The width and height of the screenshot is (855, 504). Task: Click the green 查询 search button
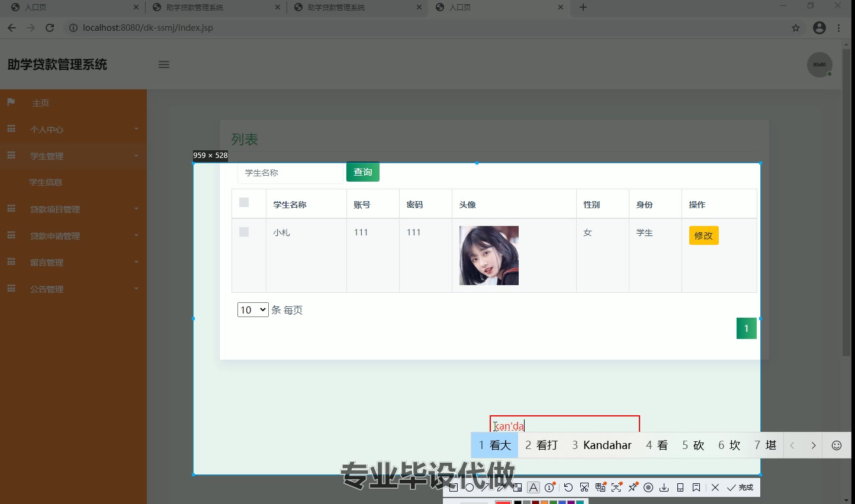(363, 172)
